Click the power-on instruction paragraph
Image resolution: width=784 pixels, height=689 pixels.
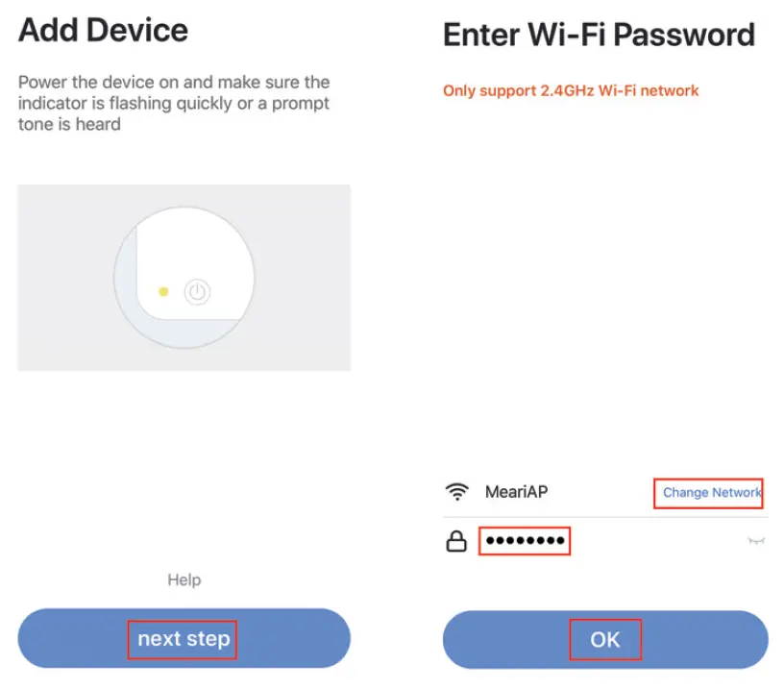(x=174, y=103)
